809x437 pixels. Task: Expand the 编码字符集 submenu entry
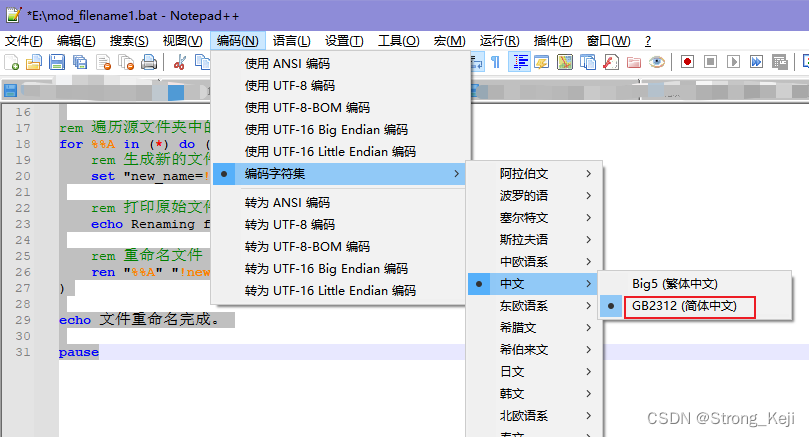[341, 174]
